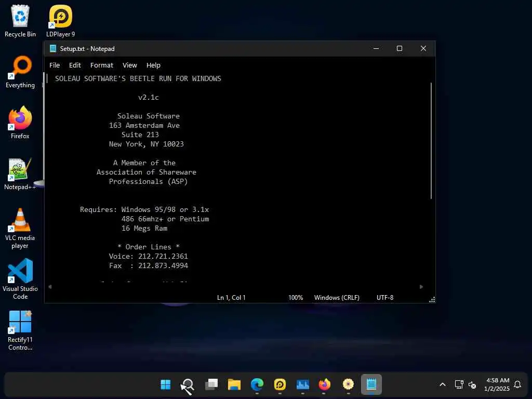This screenshot has width=532, height=399.
Task: Switch to LDPlayer taskbar icon
Action: [x=280, y=384]
